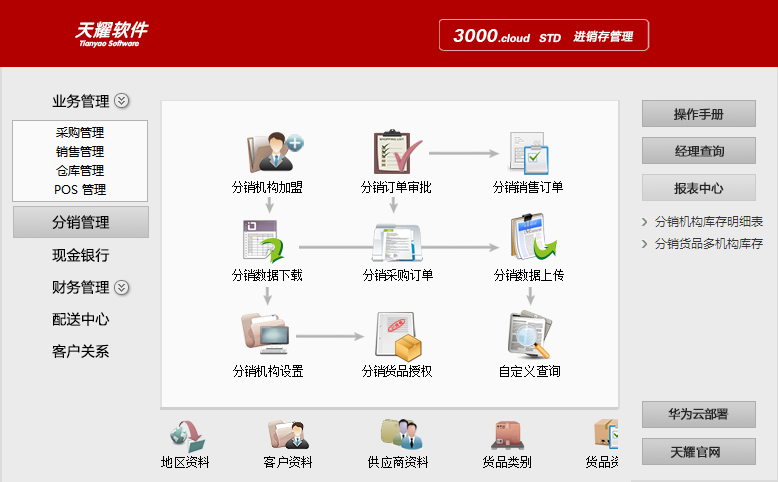Open the 分销货品授权 icon
This screenshot has height=482, width=778.
coord(397,336)
